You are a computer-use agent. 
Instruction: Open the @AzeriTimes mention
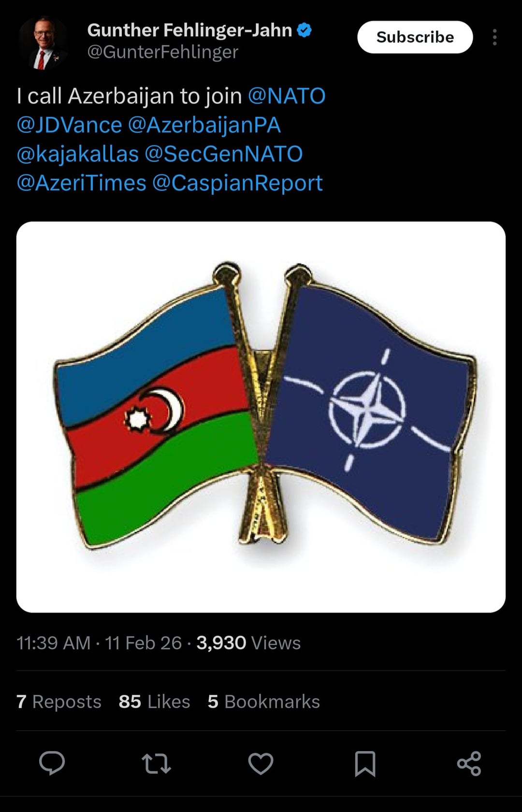point(81,183)
